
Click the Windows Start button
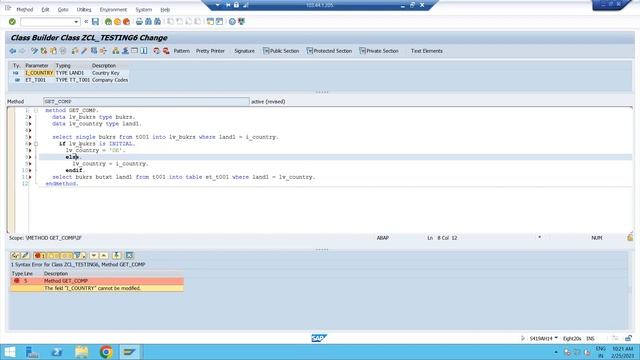9,352
